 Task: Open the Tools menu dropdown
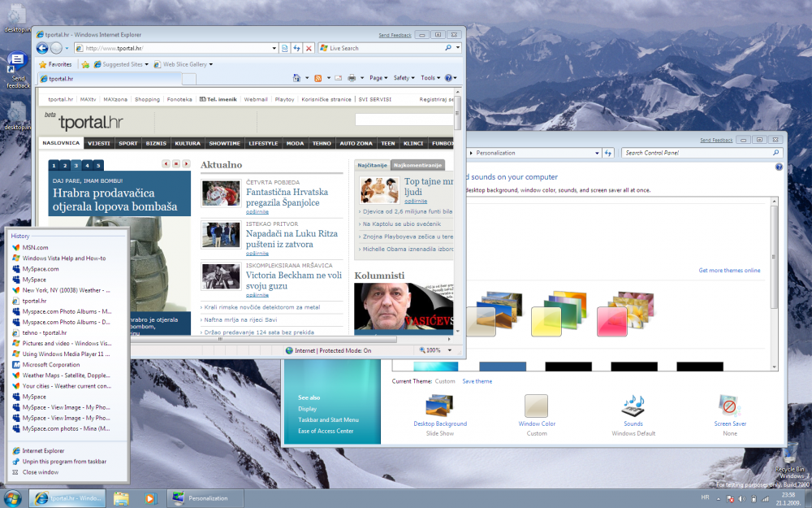pyautogui.click(x=430, y=78)
